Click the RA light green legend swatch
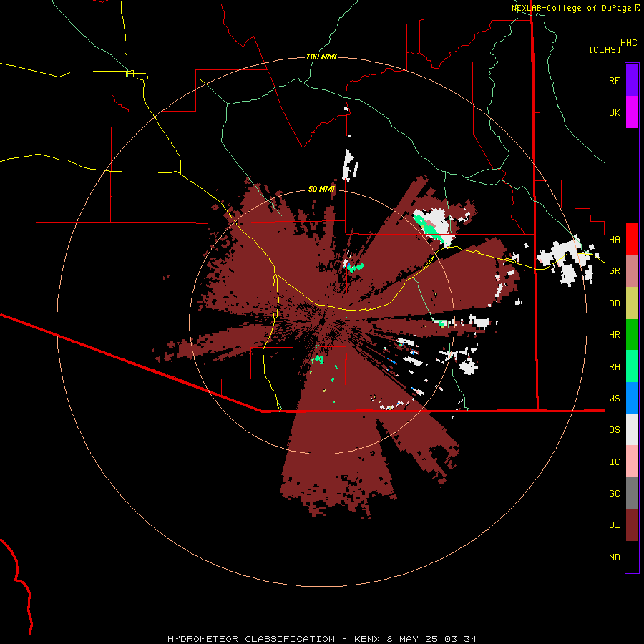This screenshot has height=644, width=644. 632,366
